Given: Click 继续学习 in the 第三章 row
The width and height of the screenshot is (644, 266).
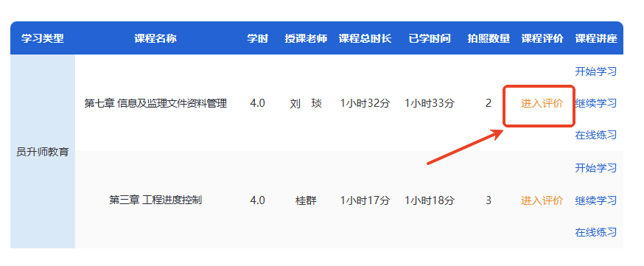Looking at the screenshot, I should pyautogui.click(x=595, y=200).
